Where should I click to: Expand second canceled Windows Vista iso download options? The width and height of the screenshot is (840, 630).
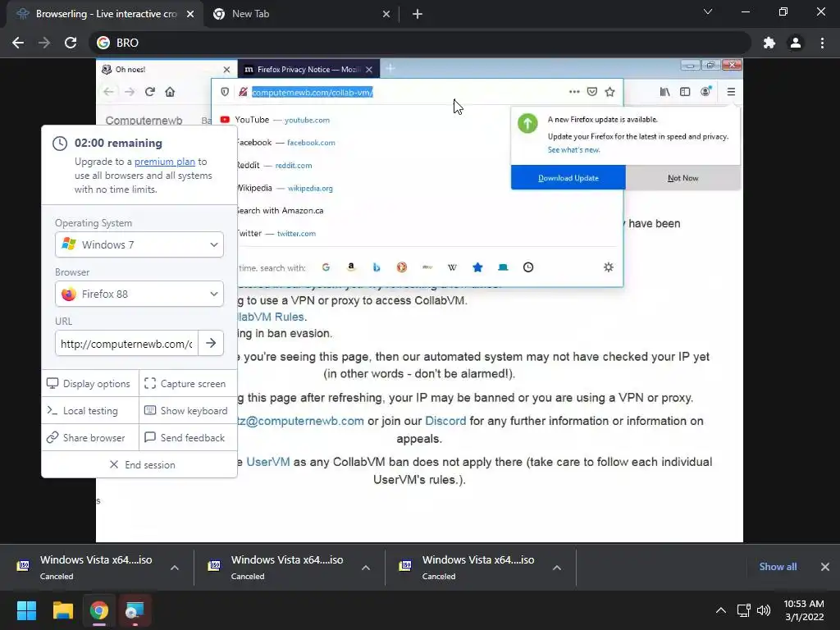(366, 568)
